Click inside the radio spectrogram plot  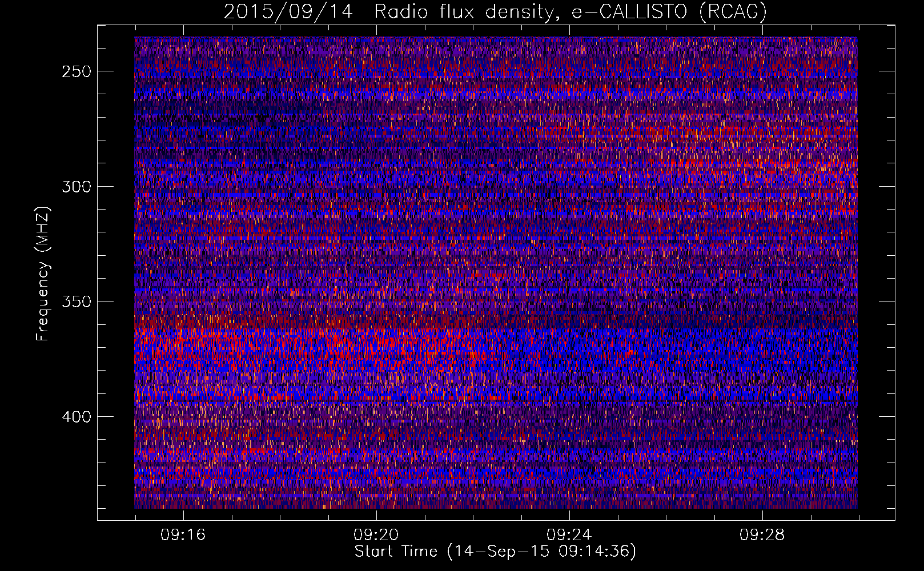pos(496,272)
